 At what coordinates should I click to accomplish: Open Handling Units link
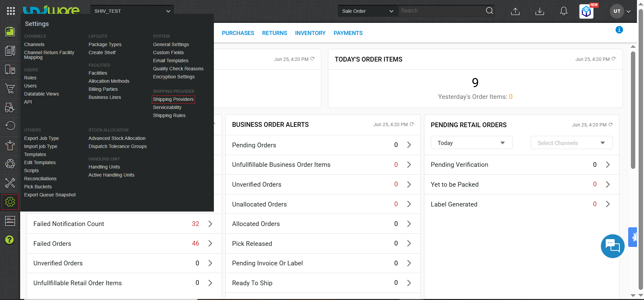pos(104,167)
